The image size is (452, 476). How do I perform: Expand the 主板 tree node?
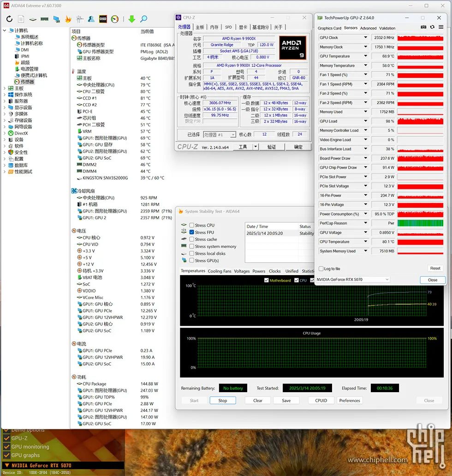tap(5, 88)
